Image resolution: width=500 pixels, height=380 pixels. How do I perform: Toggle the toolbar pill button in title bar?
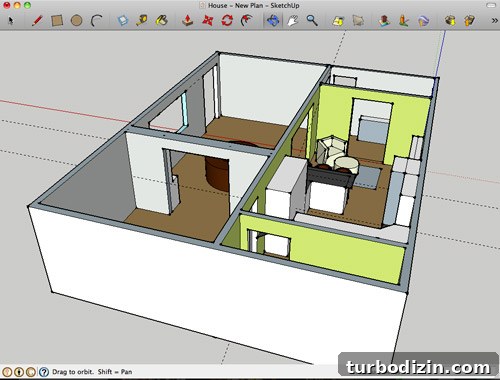491,5
